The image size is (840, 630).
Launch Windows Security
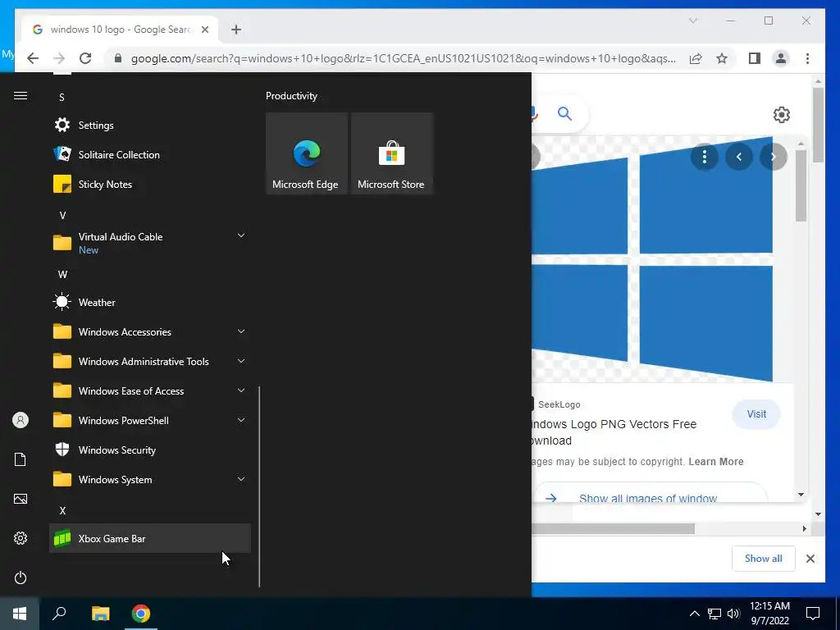click(150, 450)
